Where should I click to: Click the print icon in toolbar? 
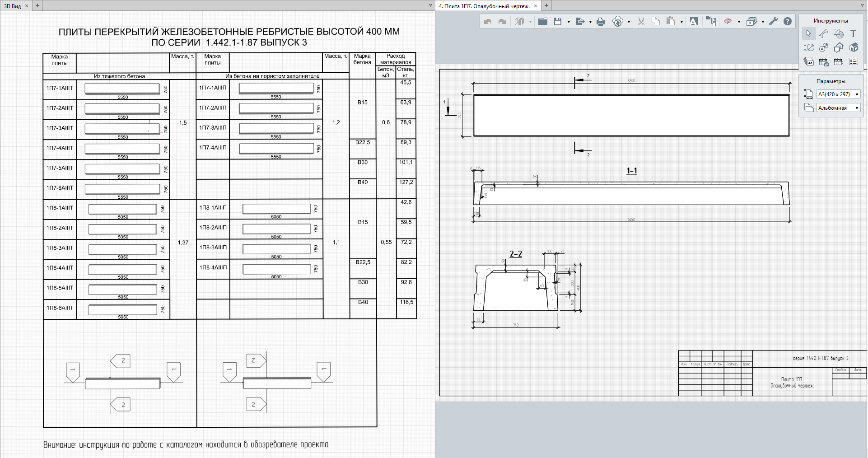601,21
